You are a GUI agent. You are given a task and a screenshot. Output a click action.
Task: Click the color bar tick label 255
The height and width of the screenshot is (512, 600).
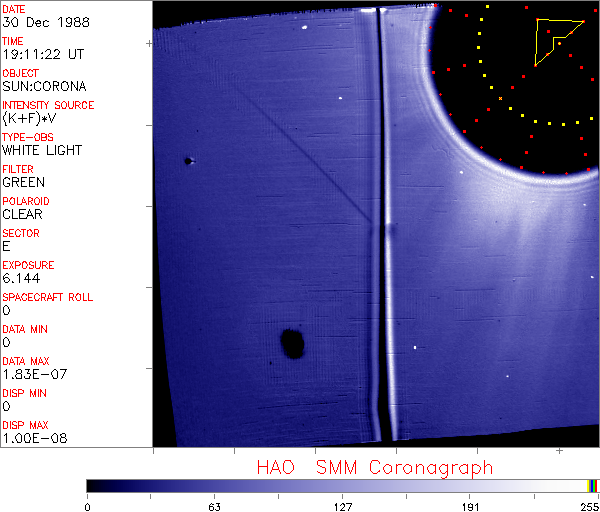[x=590, y=507]
